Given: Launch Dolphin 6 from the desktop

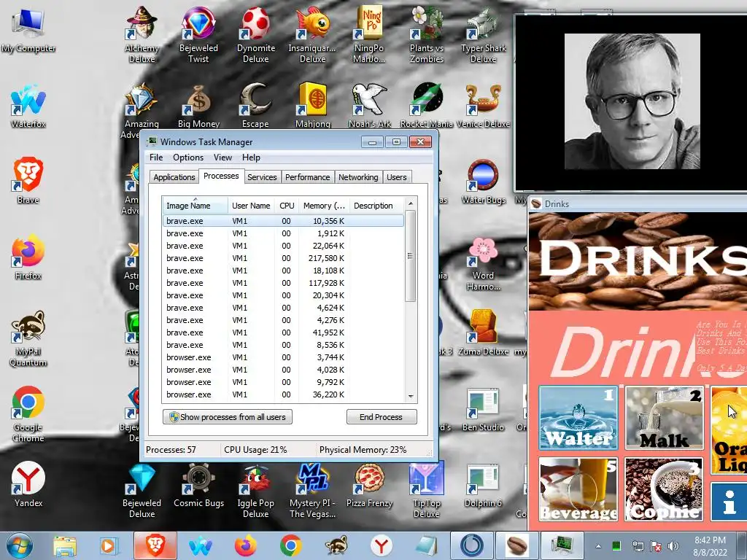Looking at the screenshot, I should tap(483, 486).
